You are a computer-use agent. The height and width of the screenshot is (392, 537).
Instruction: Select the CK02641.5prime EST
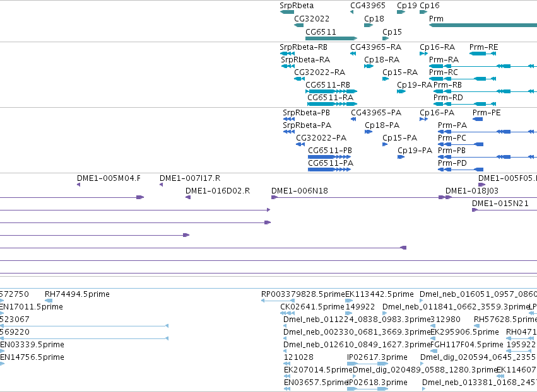click(287, 313)
